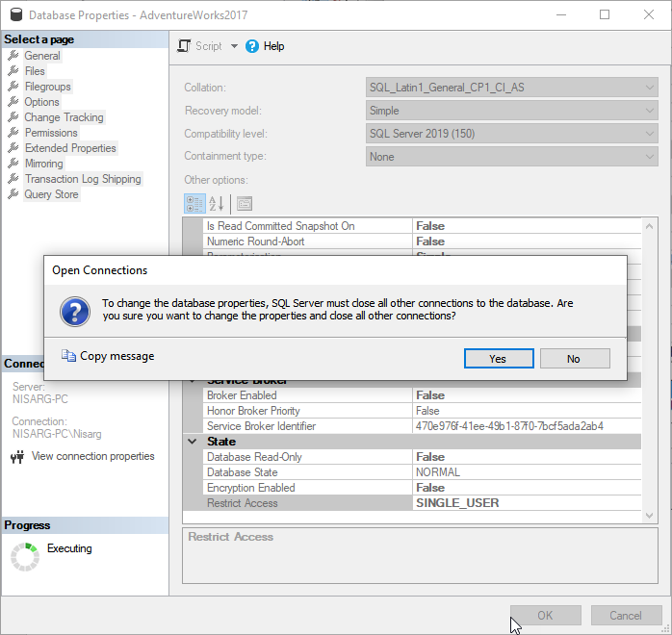Click wrench icon beside Files
672x635 pixels.
click(13, 70)
